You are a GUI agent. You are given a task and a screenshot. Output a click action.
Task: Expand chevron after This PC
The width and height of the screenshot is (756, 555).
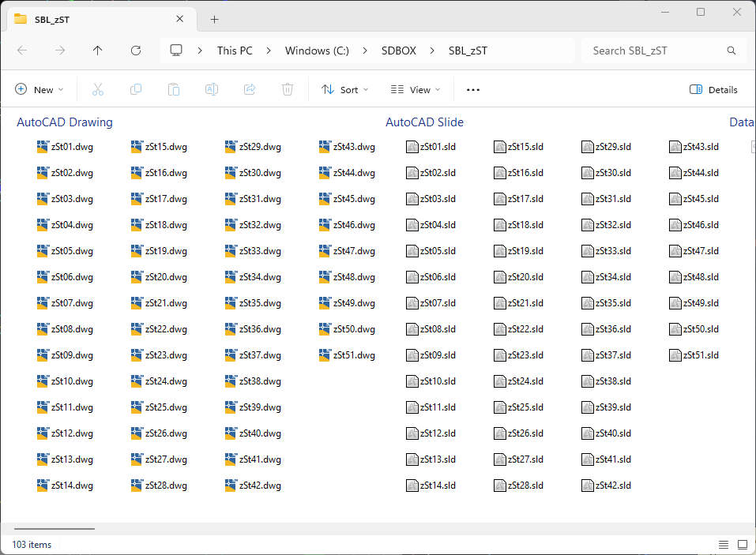[x=269, y=51]
